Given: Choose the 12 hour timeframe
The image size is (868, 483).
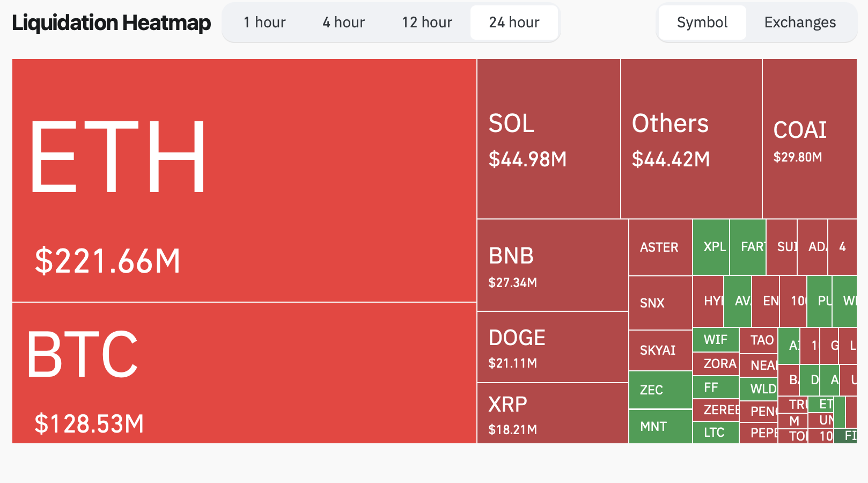Looking at the screenshot, I should [427, 23].
